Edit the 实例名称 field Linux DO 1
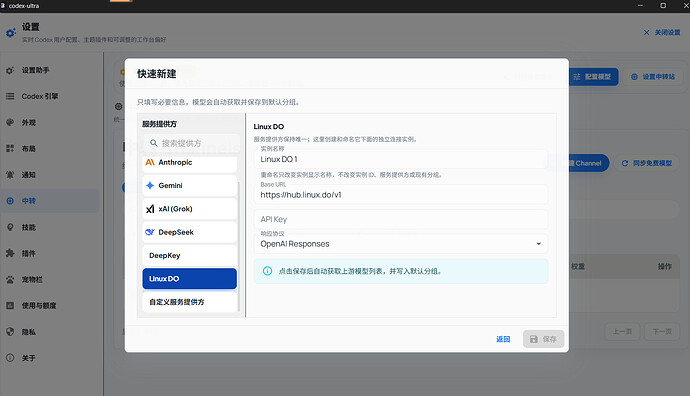 tap(401, 159)
